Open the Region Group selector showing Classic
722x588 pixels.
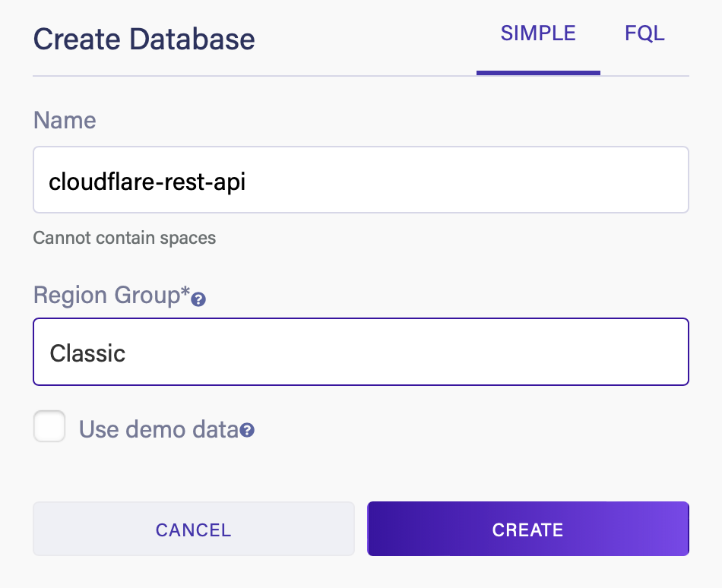tap(361, 352)
